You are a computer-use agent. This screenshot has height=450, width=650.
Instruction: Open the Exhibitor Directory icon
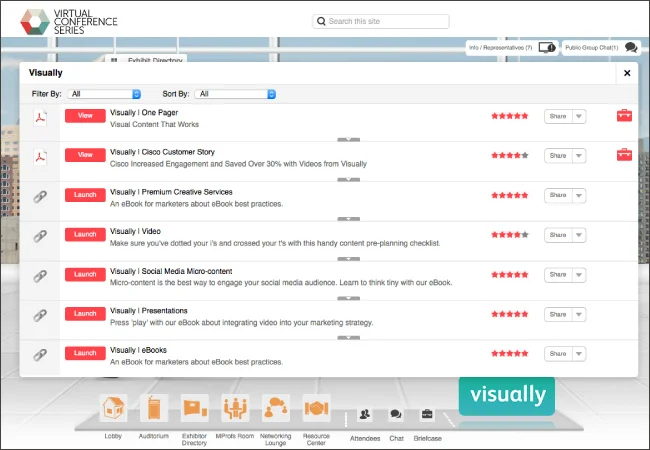pos(194,408)
